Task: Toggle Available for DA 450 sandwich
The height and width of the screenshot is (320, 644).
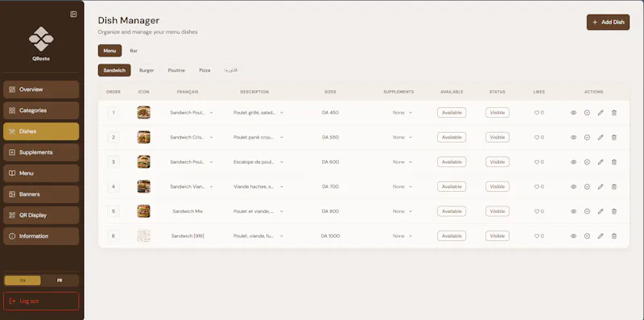Action: click(x=452, y=113)
